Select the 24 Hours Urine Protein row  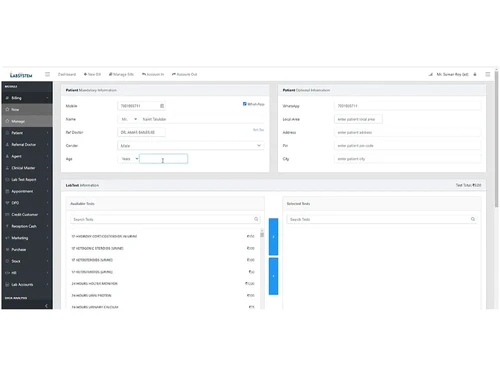163,295
